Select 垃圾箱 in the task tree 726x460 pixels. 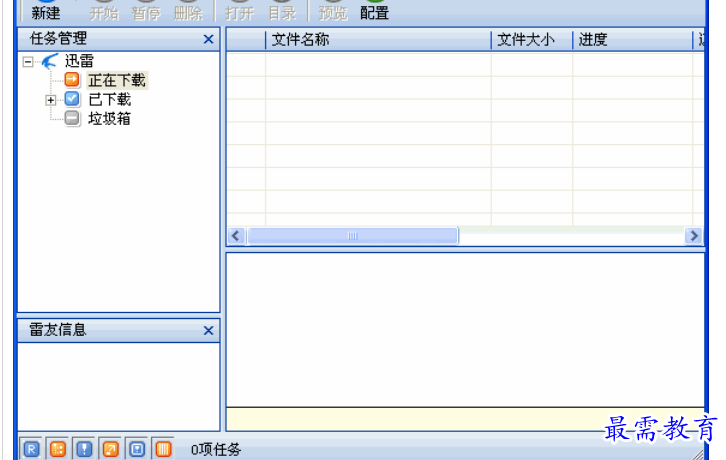pos(110,119)
